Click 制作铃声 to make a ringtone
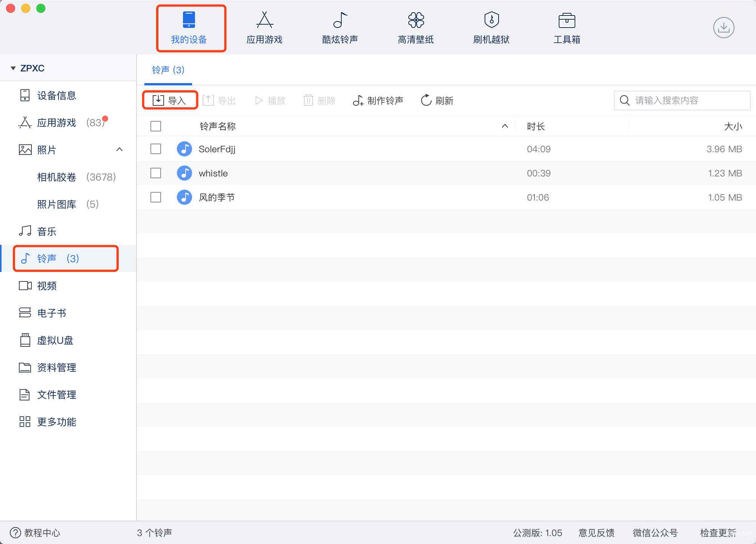Image resolution: width=756 pixels, height=544 pixels. (378, 100)
